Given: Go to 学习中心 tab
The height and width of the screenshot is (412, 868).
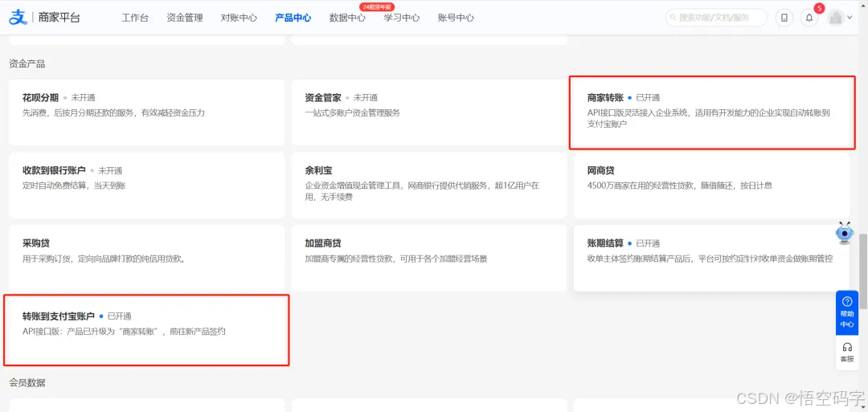Looking at the screenshot, I should (401, 18).
